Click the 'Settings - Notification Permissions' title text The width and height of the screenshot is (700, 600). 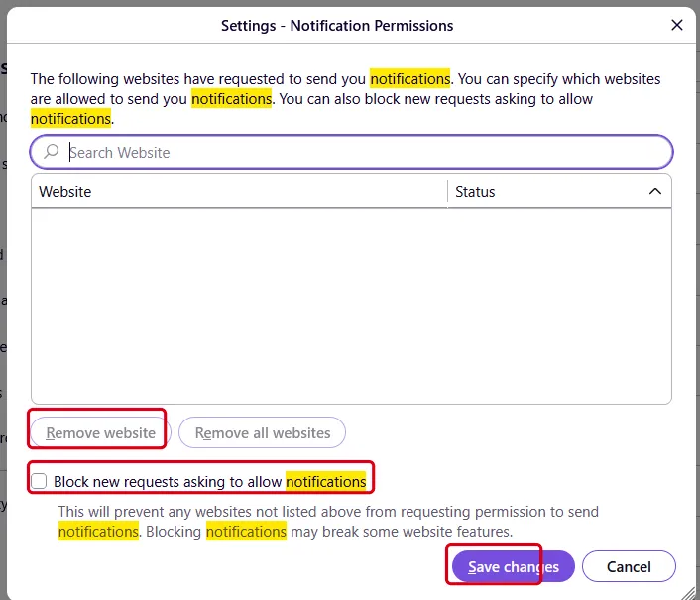click(x=337, y=26)
